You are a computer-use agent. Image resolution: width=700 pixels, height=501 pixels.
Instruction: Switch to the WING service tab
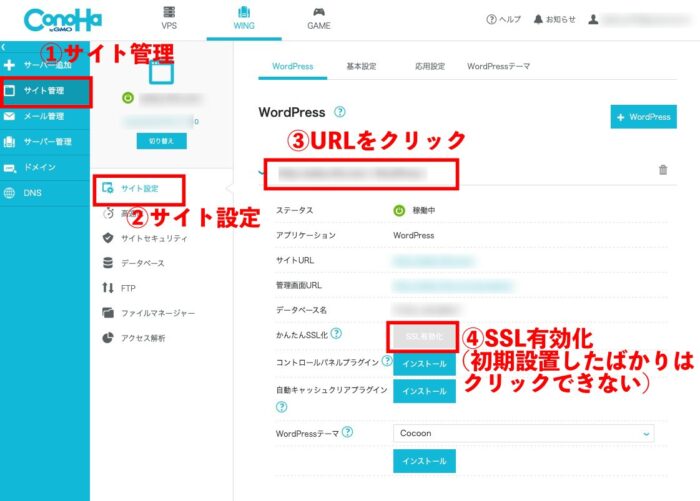click(244, 19)
